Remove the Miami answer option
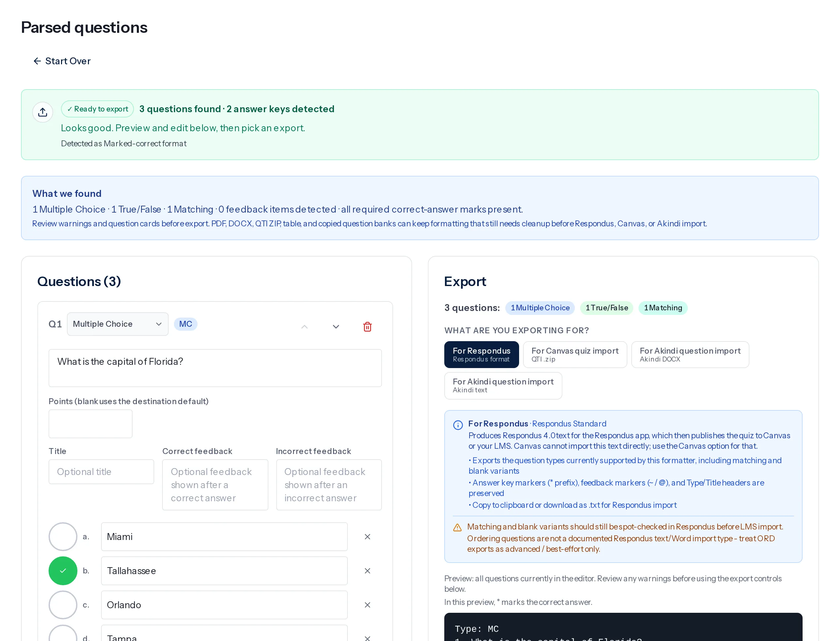 [x=367, y=536]
